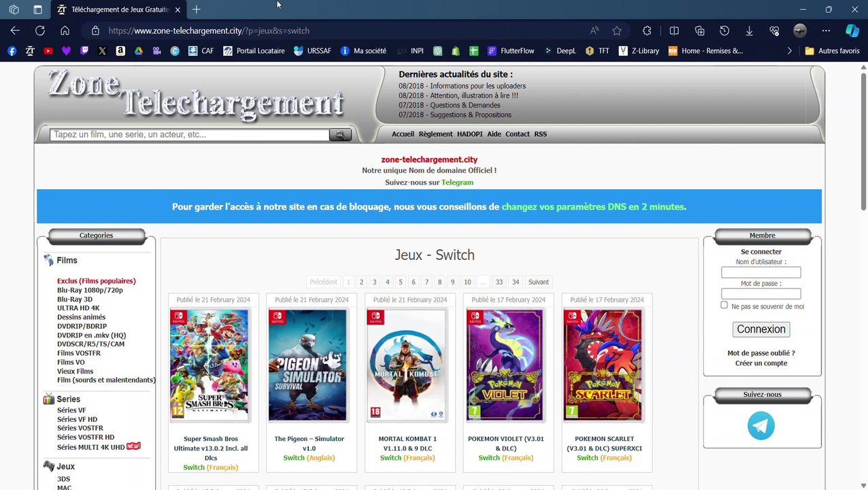Click the 'Nom d'utilisateur' input field
868x490 pixels.
point(761,272)
